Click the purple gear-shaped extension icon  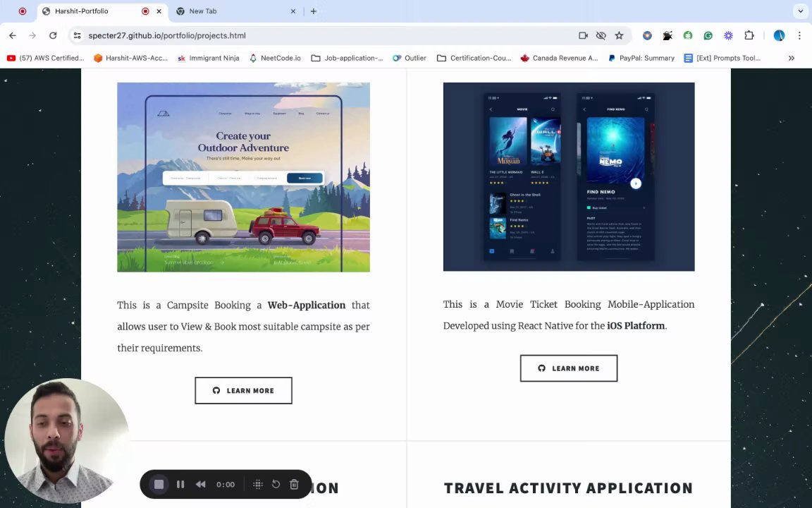click(729, 35)
